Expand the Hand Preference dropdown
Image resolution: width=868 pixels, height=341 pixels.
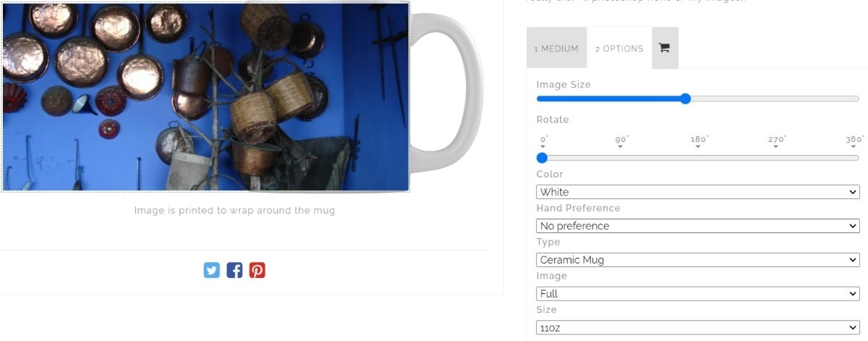click(697, 226)
